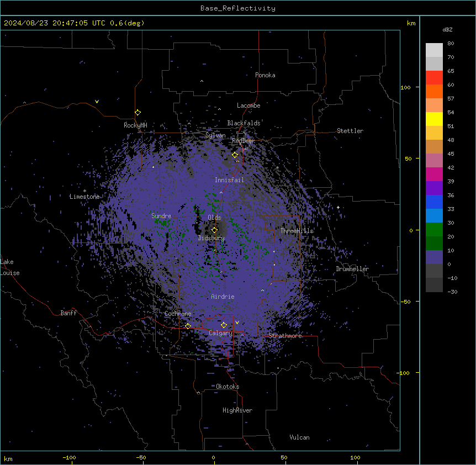The height and width of the screenshot is (465, 476).
Task: Click the 80 value on dBZ legend
Action: coord(451,44)
